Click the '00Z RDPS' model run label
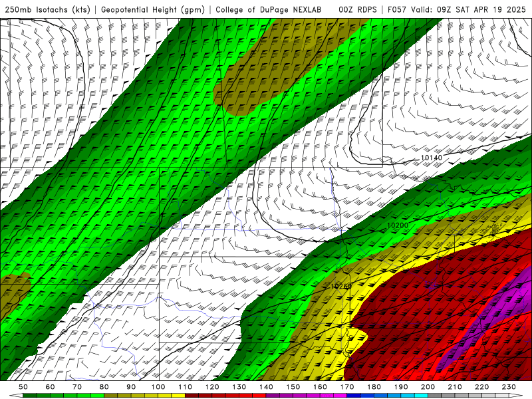The height and width of the screenshot is (399, 532). click(x=358, y=9)
